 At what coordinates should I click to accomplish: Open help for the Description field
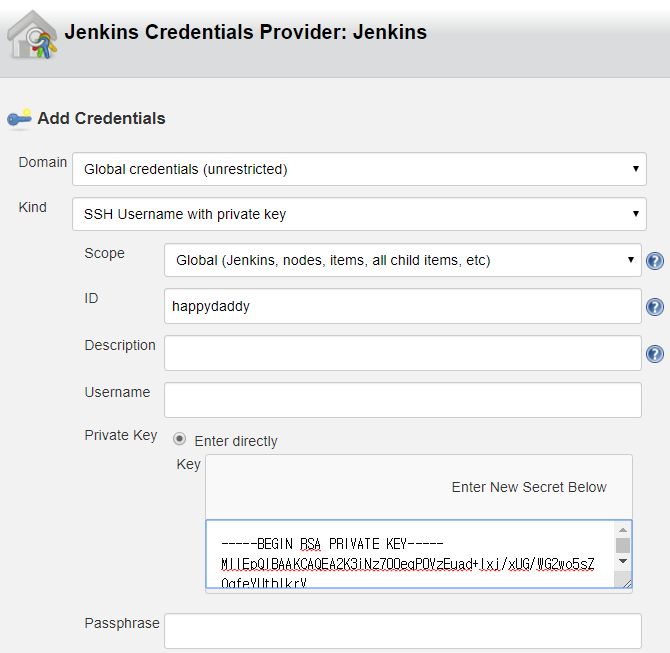coord(655,354)
